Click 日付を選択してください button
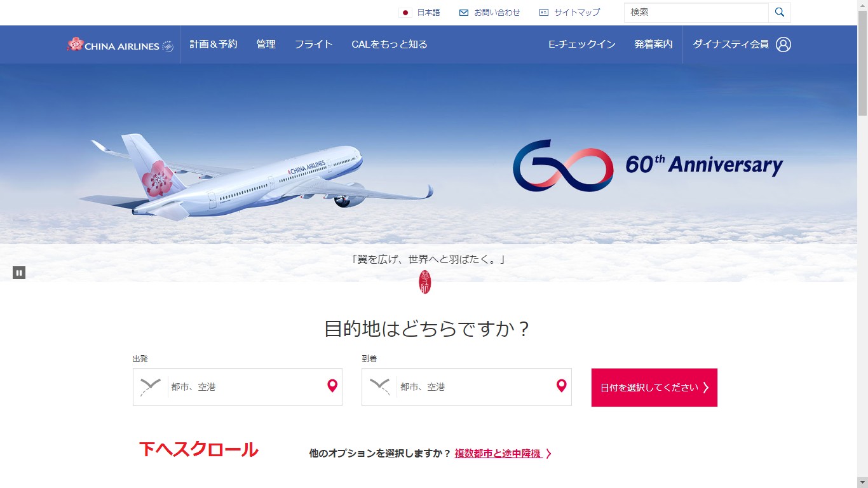Viewport: 868px width, 488px height. [654, 388]
